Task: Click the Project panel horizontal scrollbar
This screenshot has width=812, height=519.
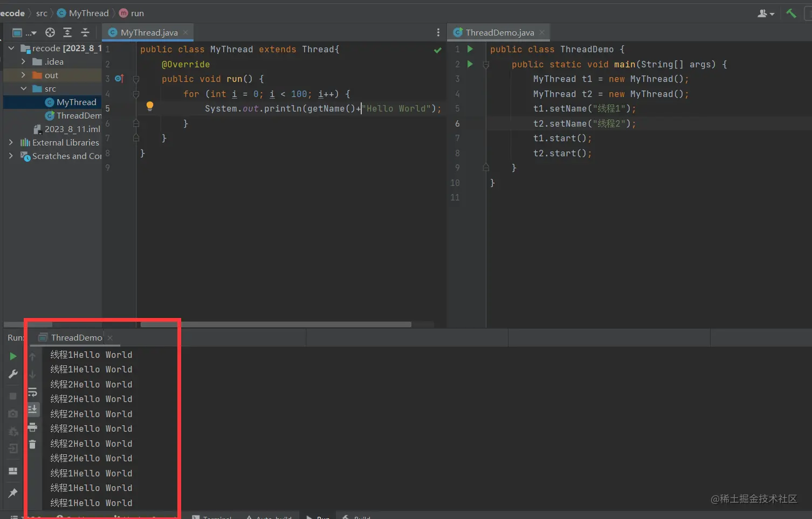Action: tap(28, 324)
